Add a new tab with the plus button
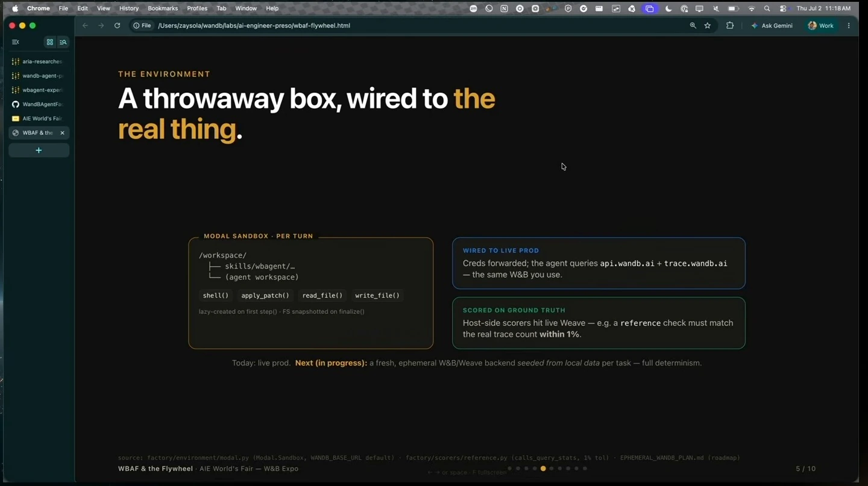Image resolution: width=868 pixels, height=486 pixels. (x=39, y=150)
